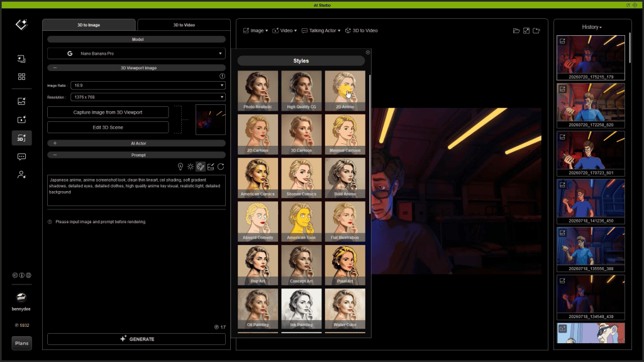Viewport: 644px width, 362px height.
Task: Toggle the styles palette icon
Action: pyautogui.click(x=201, y=167)
